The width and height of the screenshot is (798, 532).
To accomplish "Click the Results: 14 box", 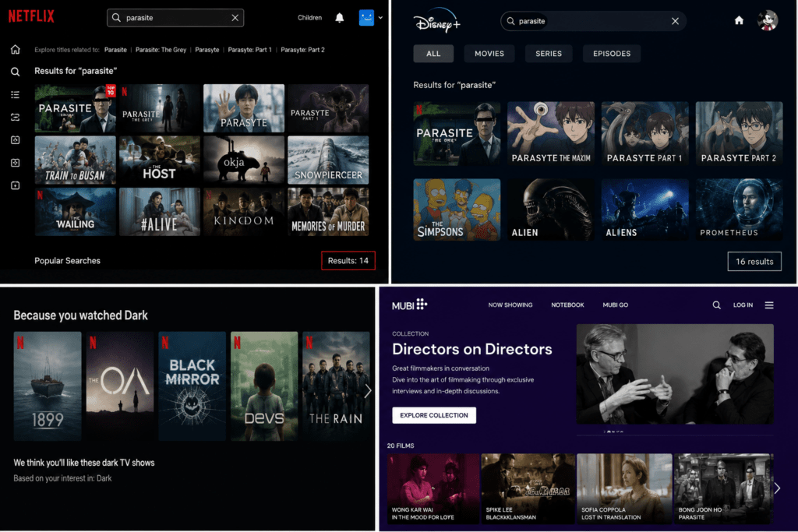I will pyautogui.click(x=348, y=260).
